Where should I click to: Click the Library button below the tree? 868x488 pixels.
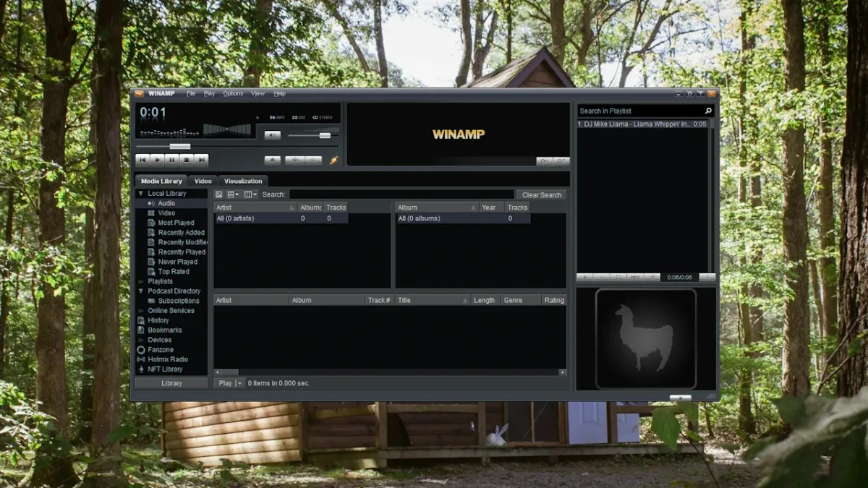coord(171,383)
